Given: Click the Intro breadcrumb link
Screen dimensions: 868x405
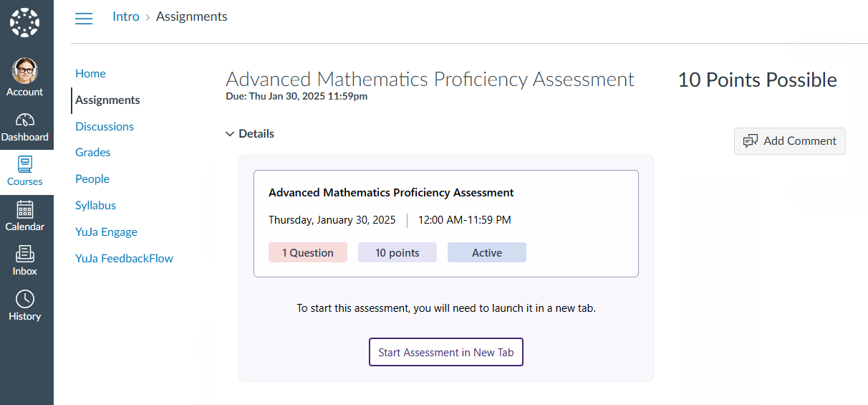Looking at the screenshot, I should (x=126, y=16).
